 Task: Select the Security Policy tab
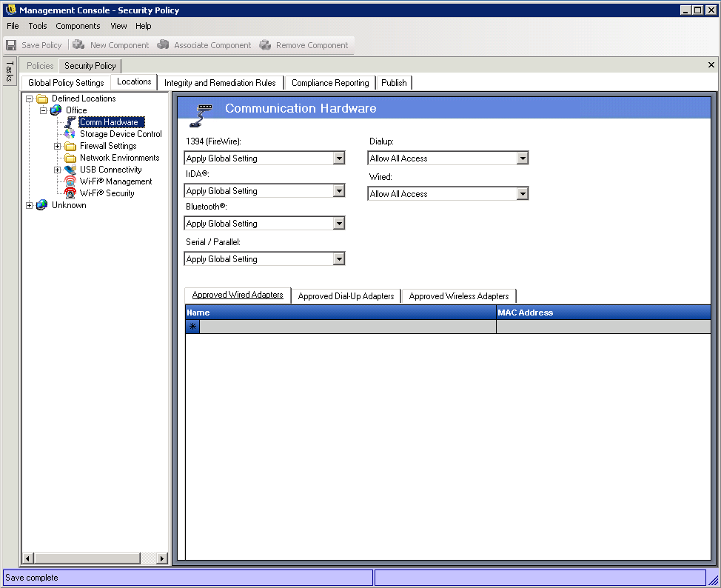tap(90, 66)
